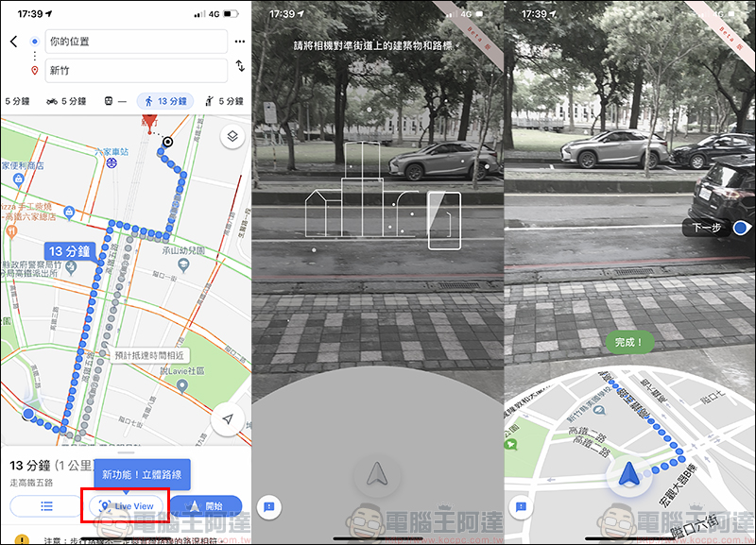Image resolution: width=756 pixels, height=545 pixels.
Task: Switch to the motorcycle 5 分鐘 tab
Action: tap(65, 101)
